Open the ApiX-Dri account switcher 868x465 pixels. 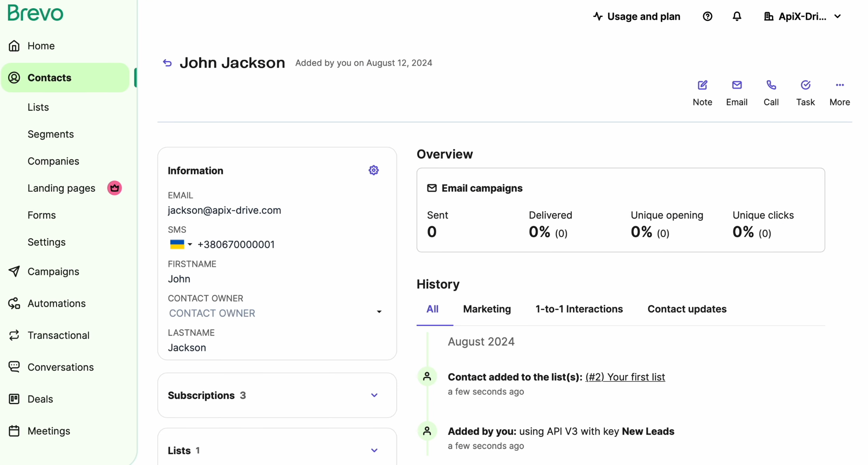802,16
